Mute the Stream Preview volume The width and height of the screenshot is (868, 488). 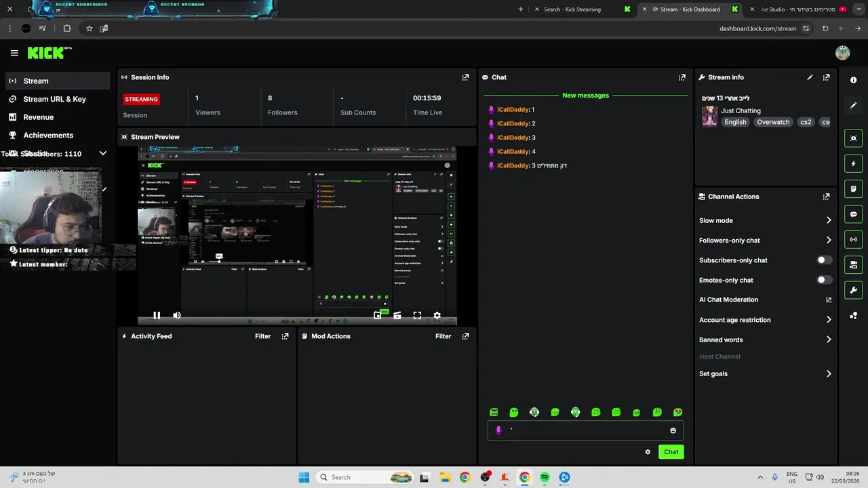point(176,315)
